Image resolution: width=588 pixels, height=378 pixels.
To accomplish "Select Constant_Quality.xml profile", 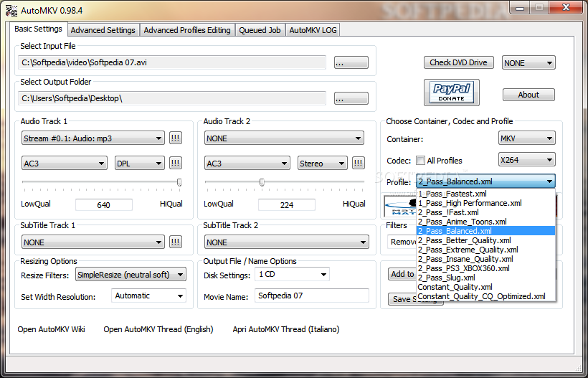I will [x=485, y=287].
